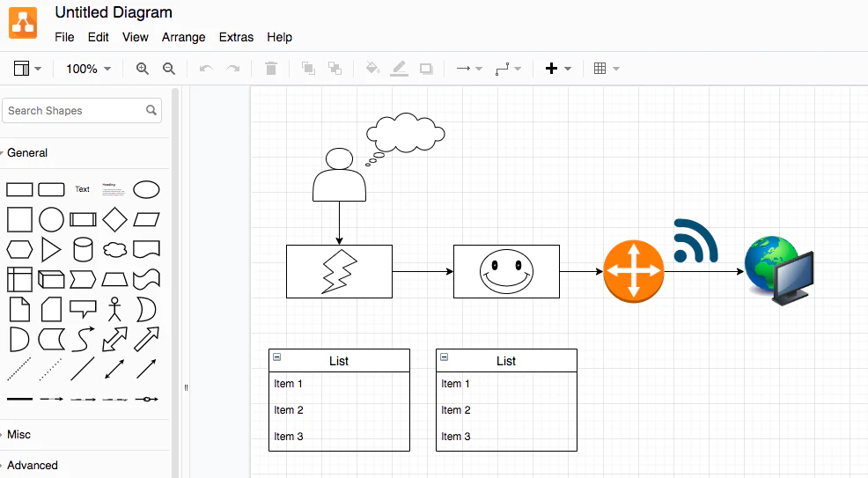Click the send to back icon
Image resolution: width=868 pixels, height=478 pixels.
click(335, 68)
